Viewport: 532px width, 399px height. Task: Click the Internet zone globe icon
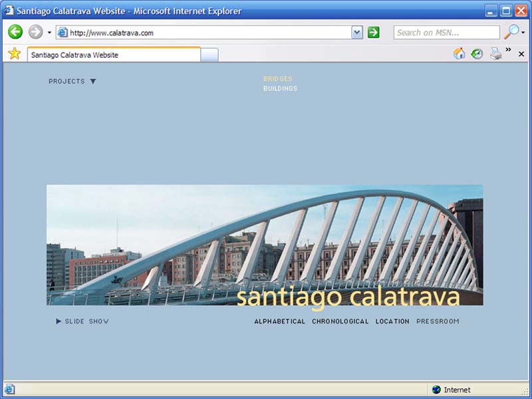[436, 390]
